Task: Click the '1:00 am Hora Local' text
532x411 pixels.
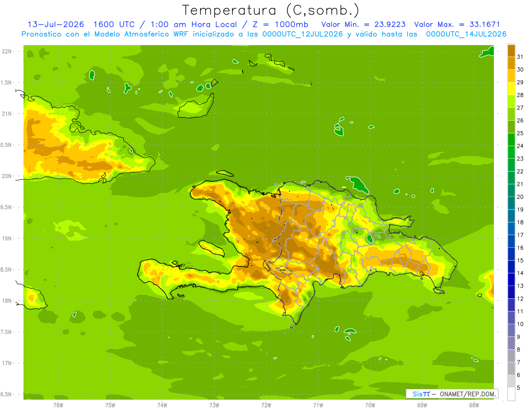Action: click(196, 24)
